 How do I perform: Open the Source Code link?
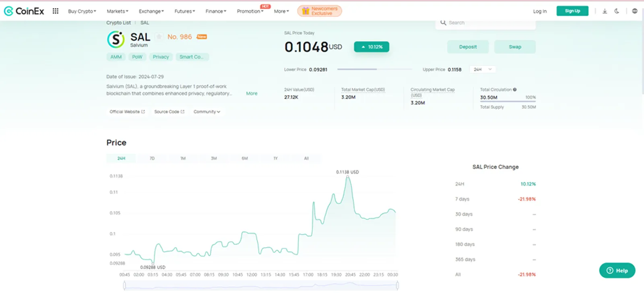(x=169, y=112)
